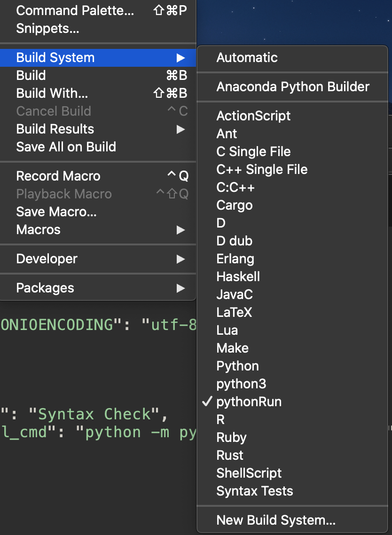
Task: Choose the LaTeX build system
Action: [x=234, y=313]
